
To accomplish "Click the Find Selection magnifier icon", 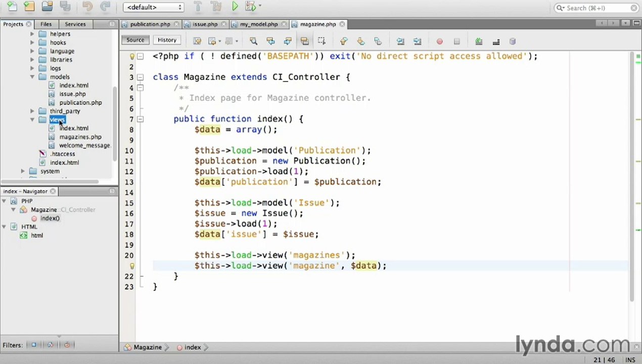I will click(x=253, y=41).
